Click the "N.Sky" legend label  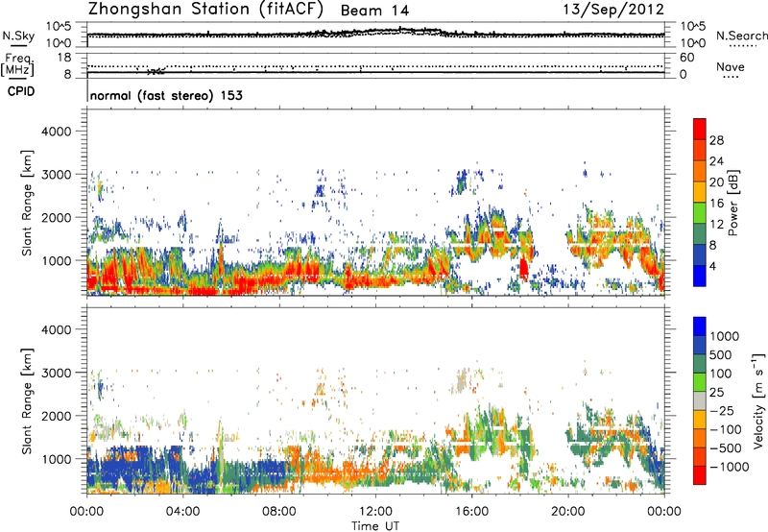(18, 36)
